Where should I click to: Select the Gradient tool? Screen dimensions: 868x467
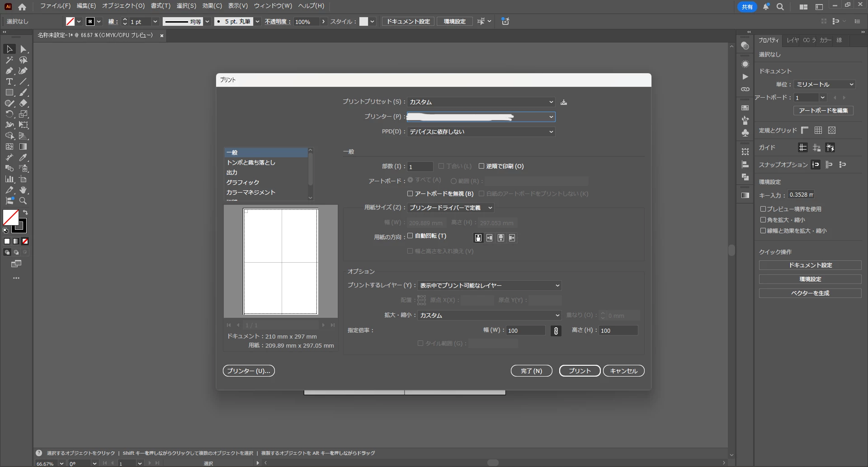click(x=24, y=147)
